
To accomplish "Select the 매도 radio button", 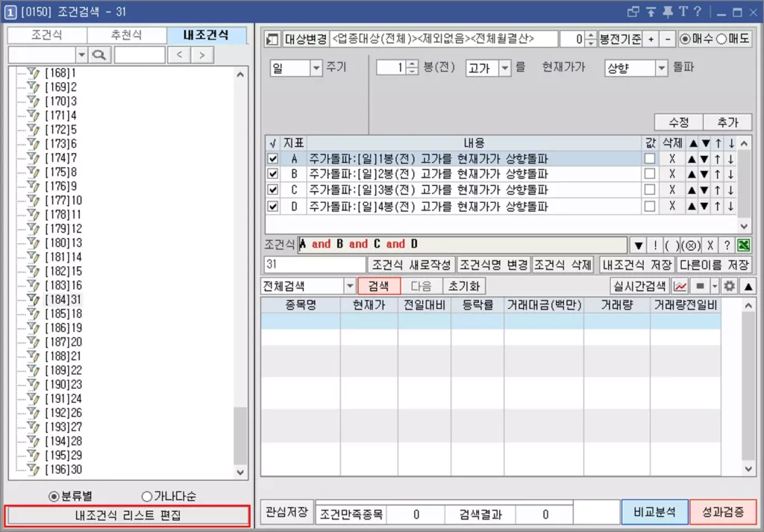I will coord(721,39).
